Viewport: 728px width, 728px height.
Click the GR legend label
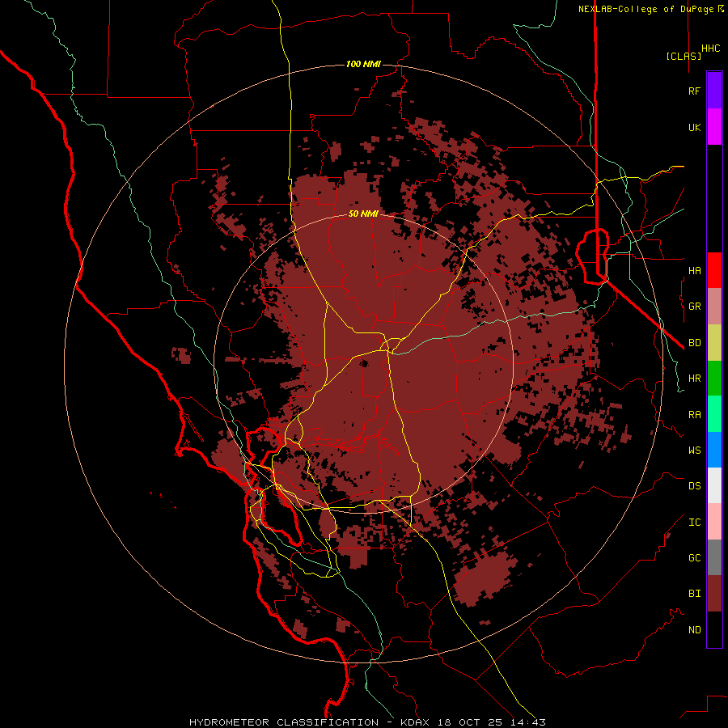coord(694,307)
